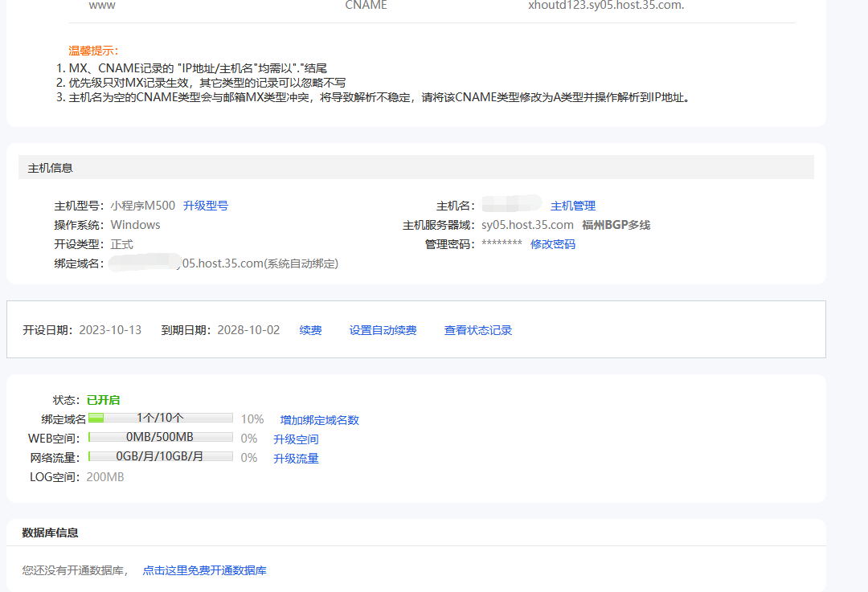Select the 已开启 status text
The width and height of the screenshot is (868, 592).
[x=104, y=400]
